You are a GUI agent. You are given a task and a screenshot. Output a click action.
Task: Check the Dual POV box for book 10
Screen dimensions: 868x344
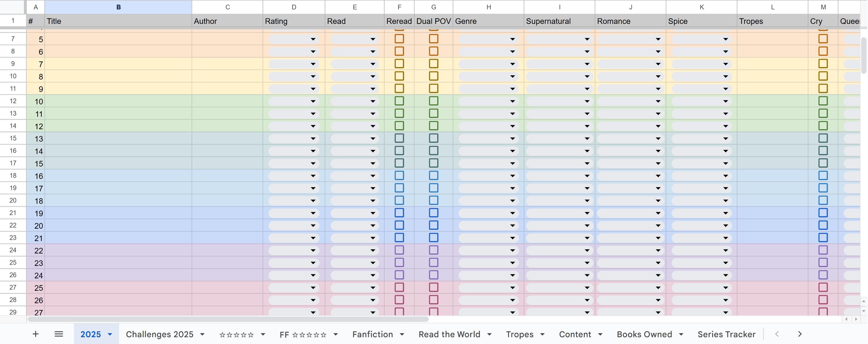pos(434,101)
